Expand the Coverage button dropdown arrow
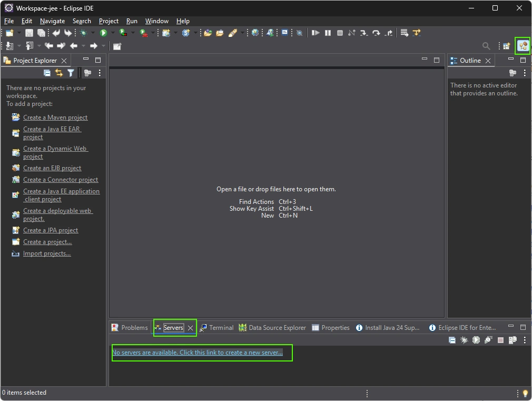 pyautogui.click(x=133, y=33)
